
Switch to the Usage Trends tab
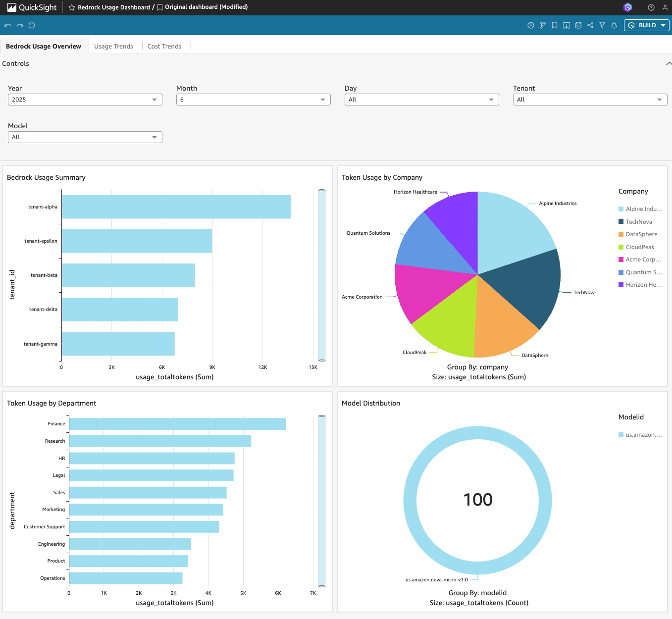click(x=113, y=47)
